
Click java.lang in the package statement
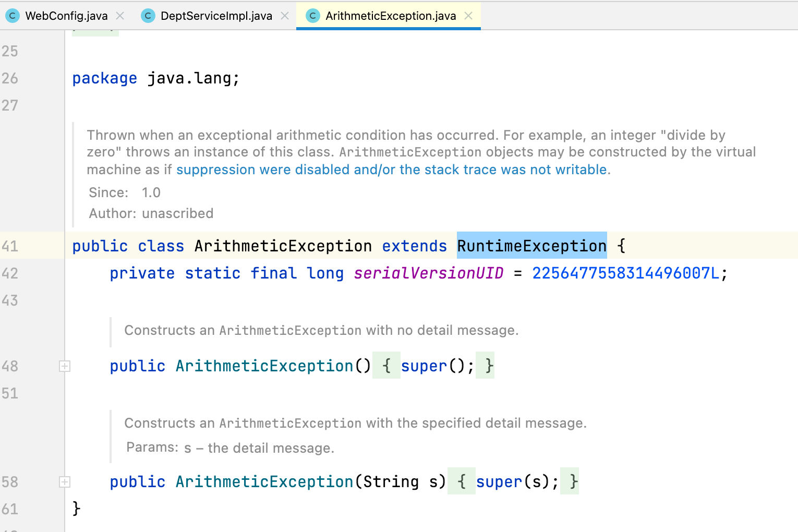(189, 78)
